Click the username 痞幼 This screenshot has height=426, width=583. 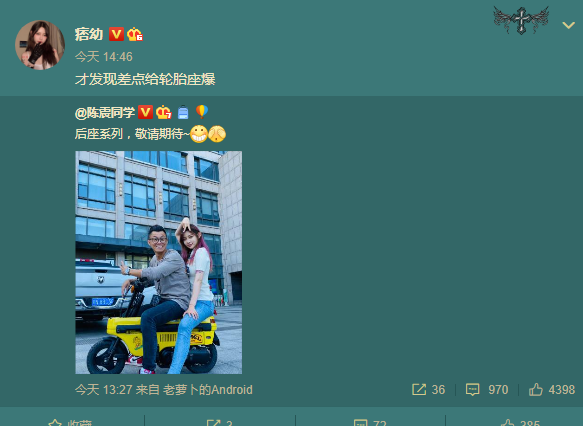(x=88, y=34)
